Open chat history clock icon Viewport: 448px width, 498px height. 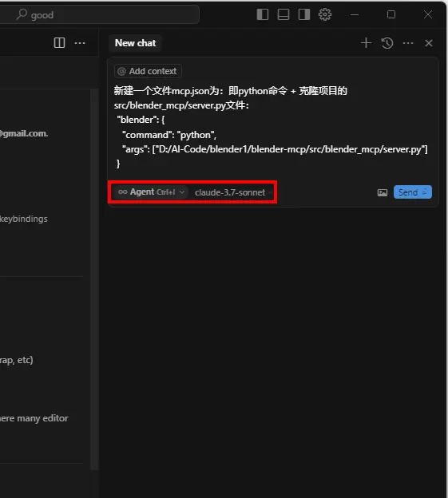pyautogui.click(x=387, y=43)
